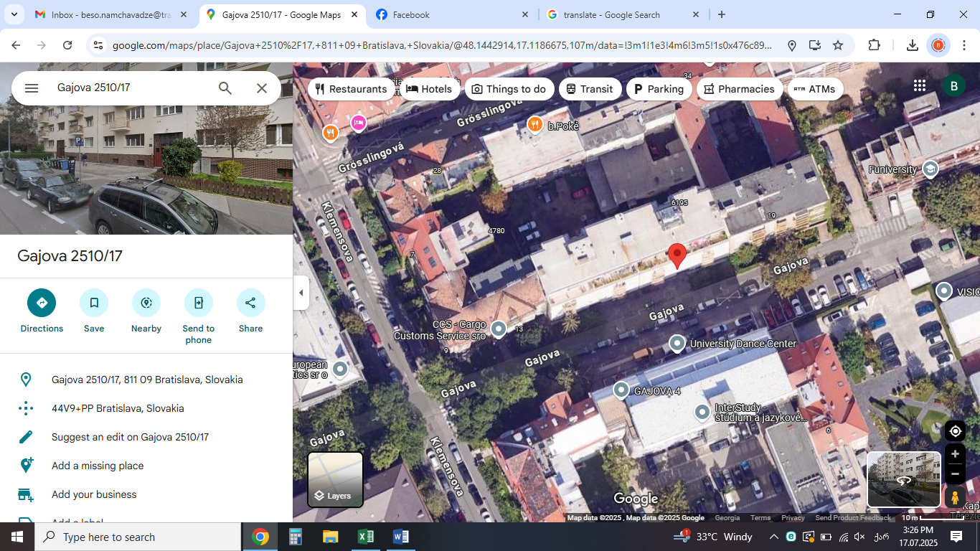Click the Send to phone icon

point(199,303)
